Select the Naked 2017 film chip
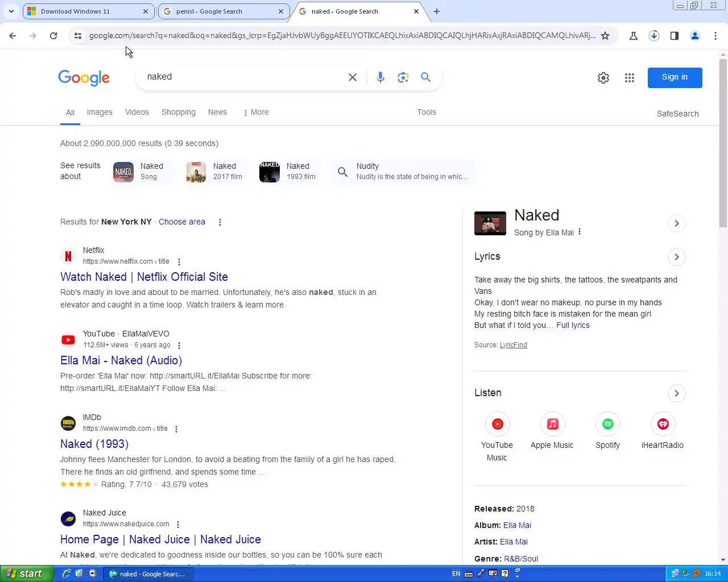728x582 pixels. tap(216, 172)
